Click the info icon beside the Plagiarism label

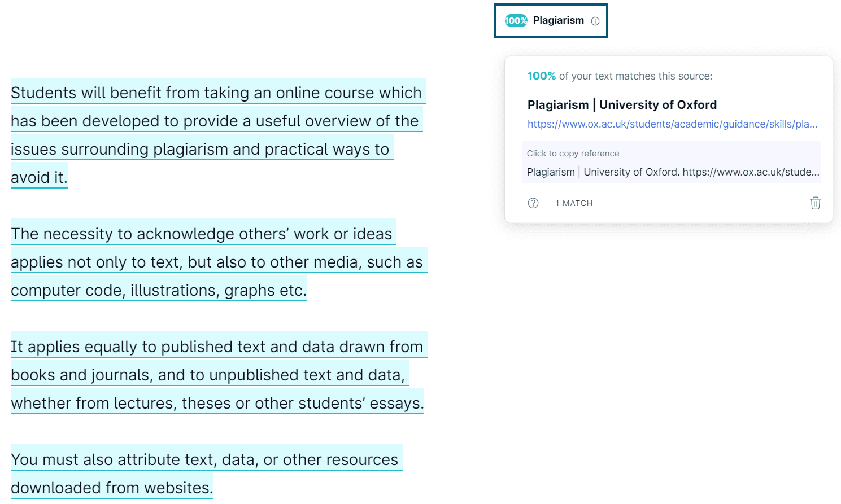(595, 20)
